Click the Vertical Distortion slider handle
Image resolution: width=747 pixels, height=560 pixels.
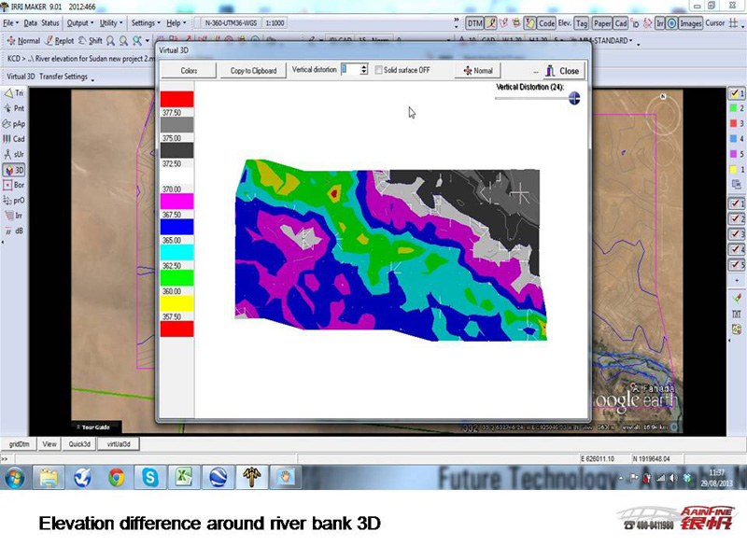point(574,98)
